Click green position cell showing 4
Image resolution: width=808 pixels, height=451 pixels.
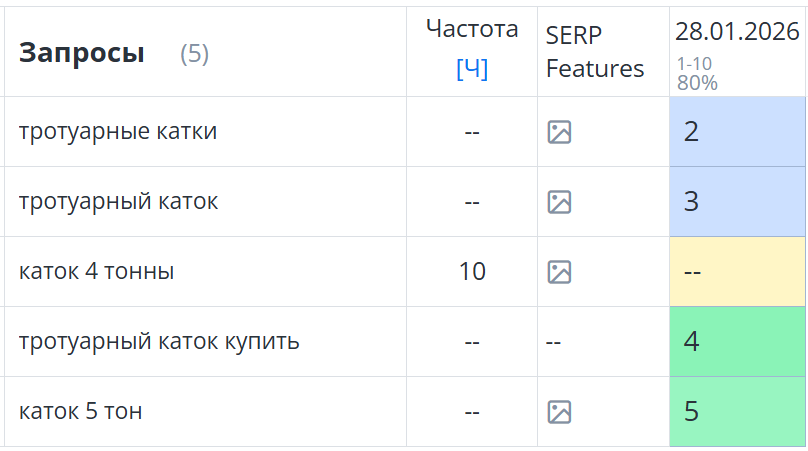pos(737,342)
